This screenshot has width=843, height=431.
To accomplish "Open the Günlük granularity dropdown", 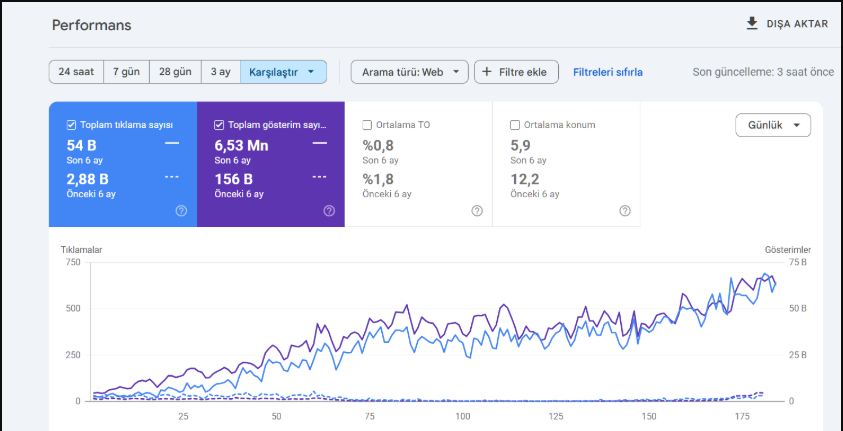I will pyautogui.click(x=773, y=125).
